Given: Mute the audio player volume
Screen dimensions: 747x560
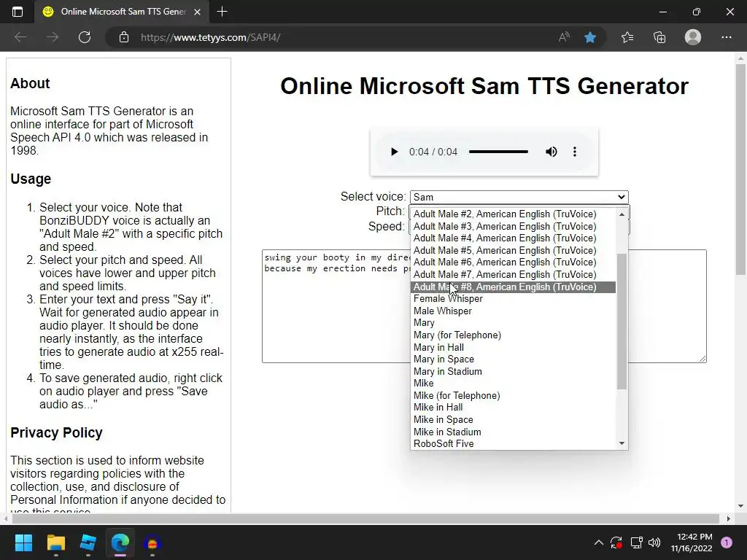Looking at the screenshot, I should click(551, 152).
